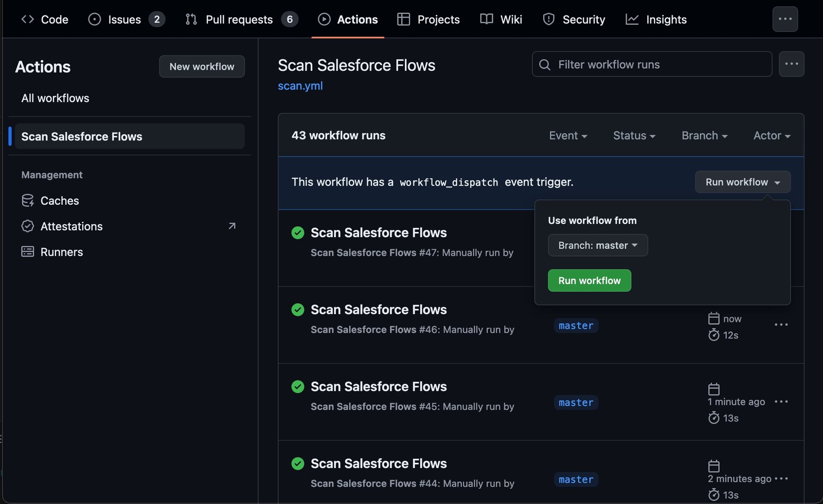Screen dimensions: 823x504
Task: Click the Insights graph icon
Action: pos(632,20)
